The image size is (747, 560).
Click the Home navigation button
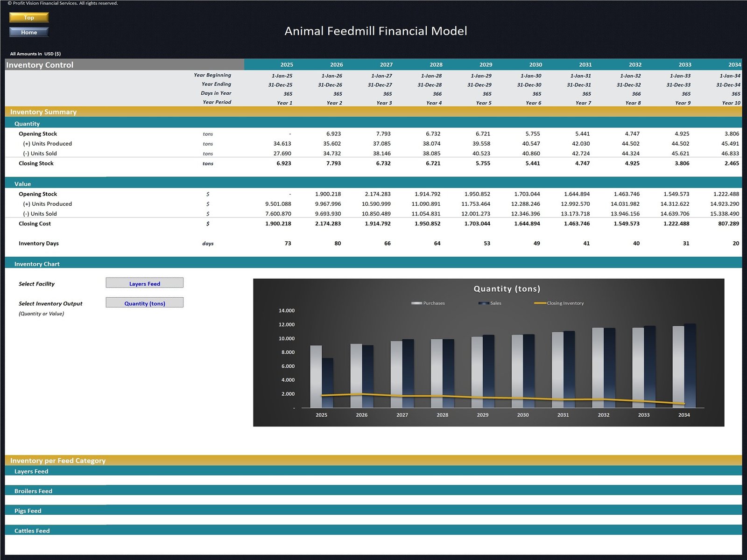28,32
